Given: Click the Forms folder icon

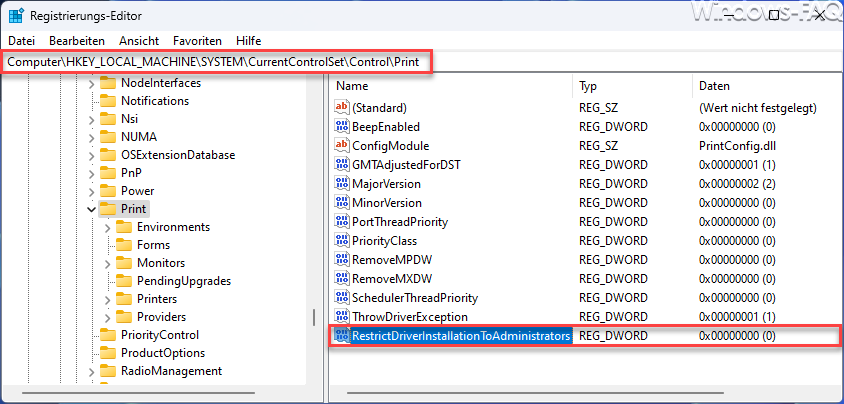Looking at the screenshot, I should pyautogui.click(x=124, y=245).
